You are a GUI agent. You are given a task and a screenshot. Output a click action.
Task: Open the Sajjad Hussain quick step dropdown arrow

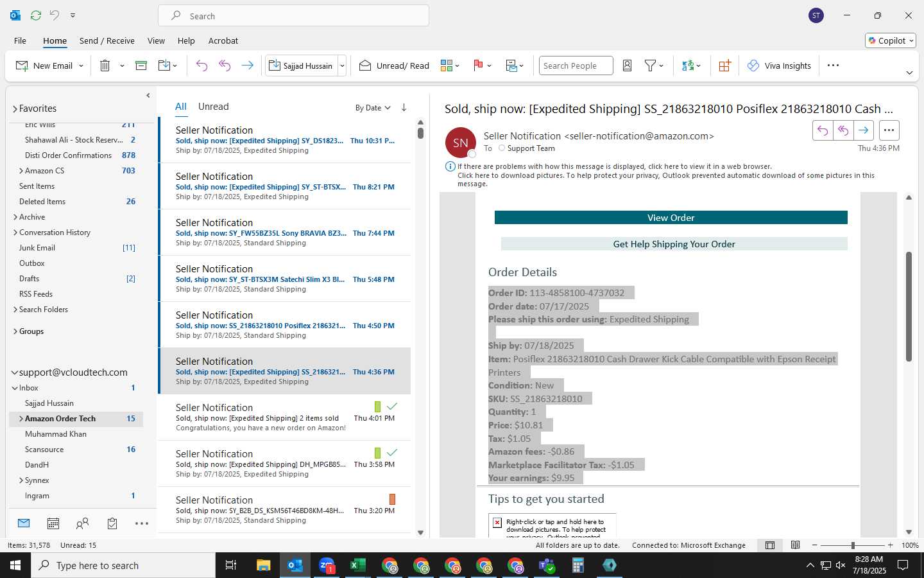point(342,66)
